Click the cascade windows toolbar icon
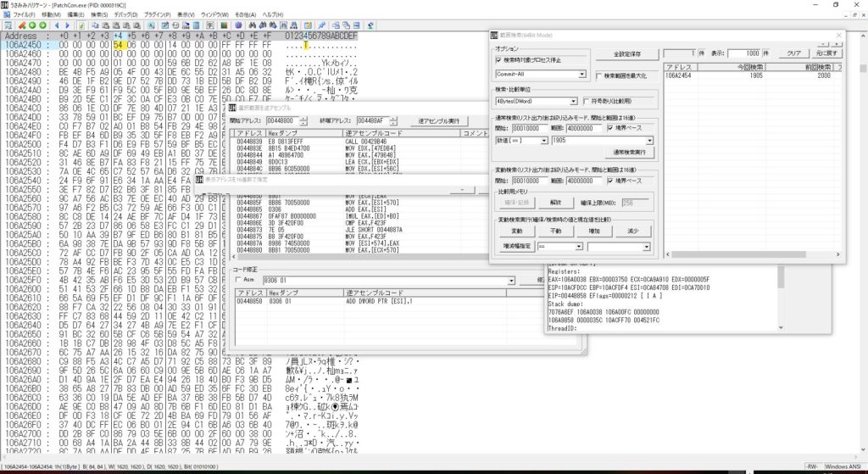The width and height of the screenshot is (868, 474). point(346,25)
